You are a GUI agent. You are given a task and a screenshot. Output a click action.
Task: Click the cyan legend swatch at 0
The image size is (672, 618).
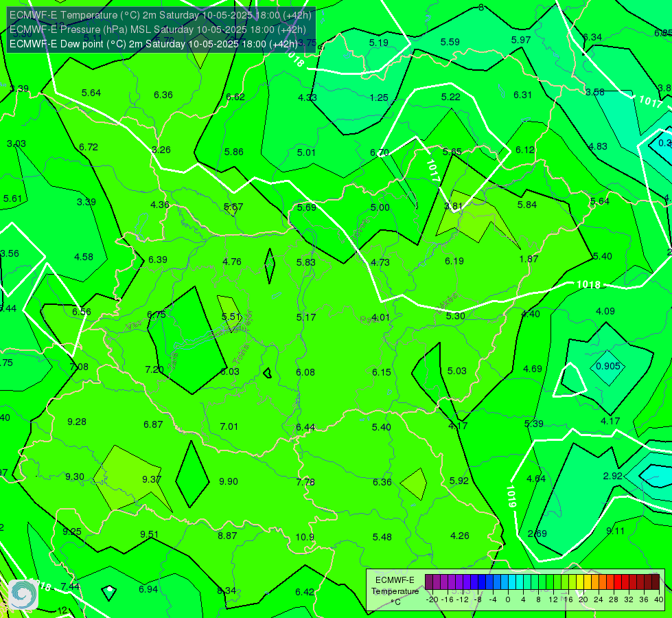(x=511, y=582)
